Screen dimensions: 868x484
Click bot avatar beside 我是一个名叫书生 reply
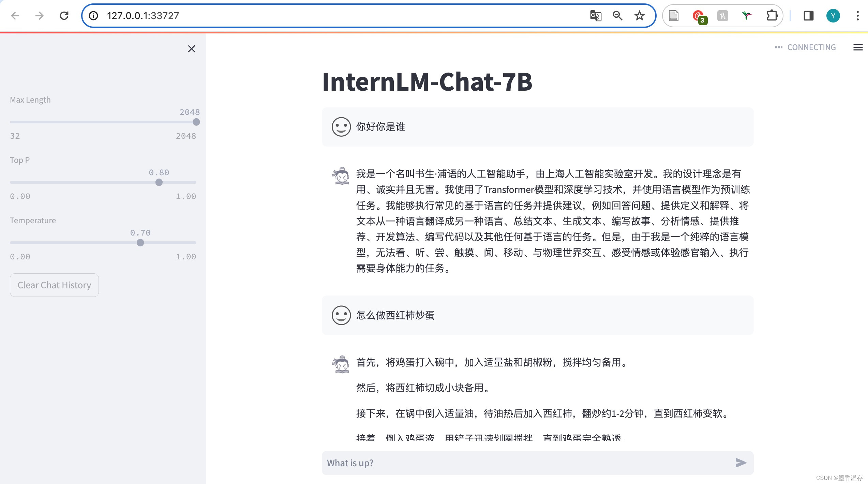click(x=341, y=176)
